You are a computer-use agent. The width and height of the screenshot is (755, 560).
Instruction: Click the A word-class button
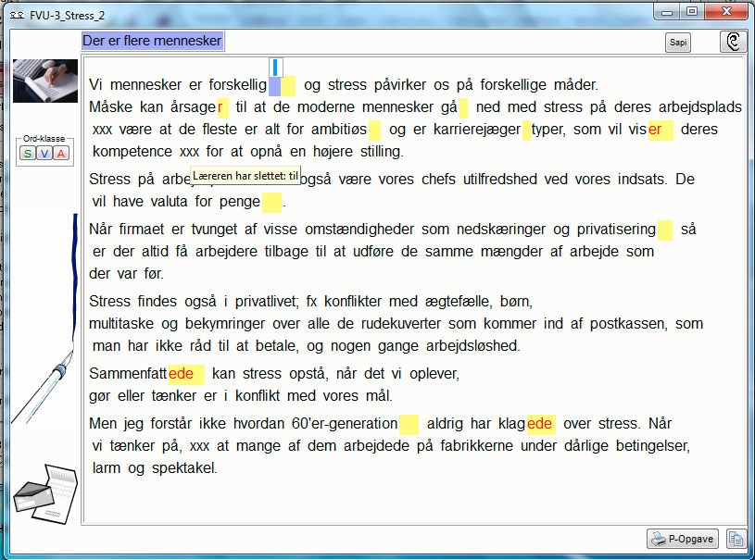[61, 154]
